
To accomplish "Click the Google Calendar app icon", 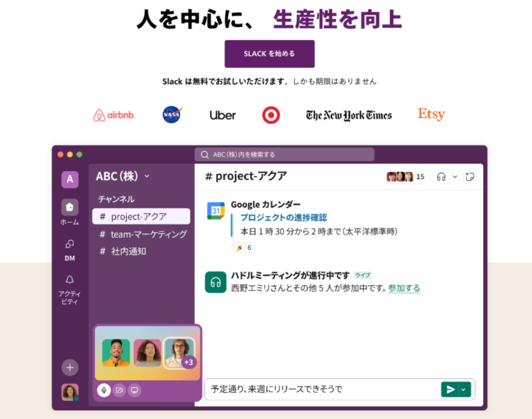I will 216,211.
